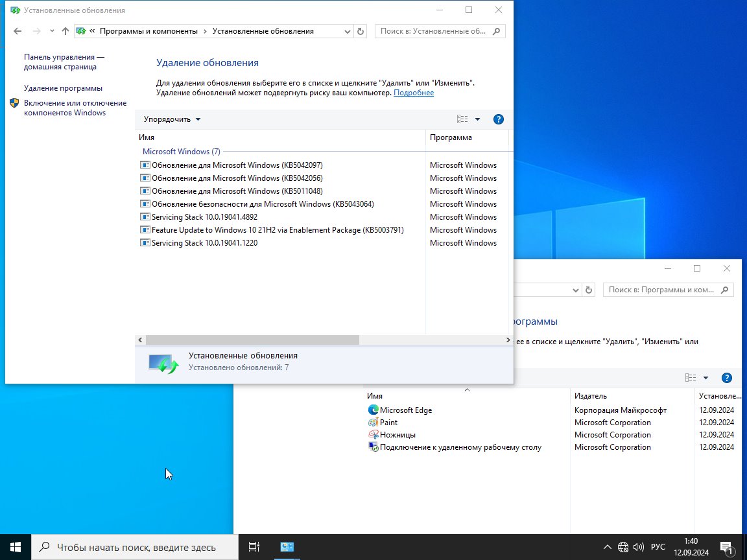Open the notification center icon
The image size is (747, 560).
click(726, 548)
